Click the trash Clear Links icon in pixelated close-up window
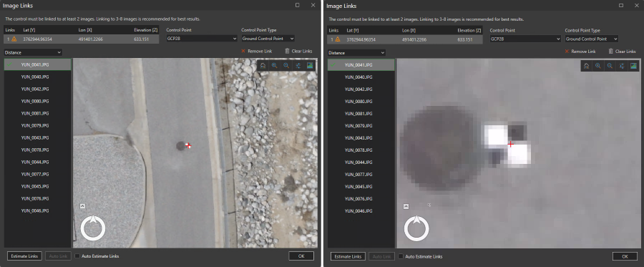Image resolution: width=644 pixels, height=267 pixels. [611, 52]
